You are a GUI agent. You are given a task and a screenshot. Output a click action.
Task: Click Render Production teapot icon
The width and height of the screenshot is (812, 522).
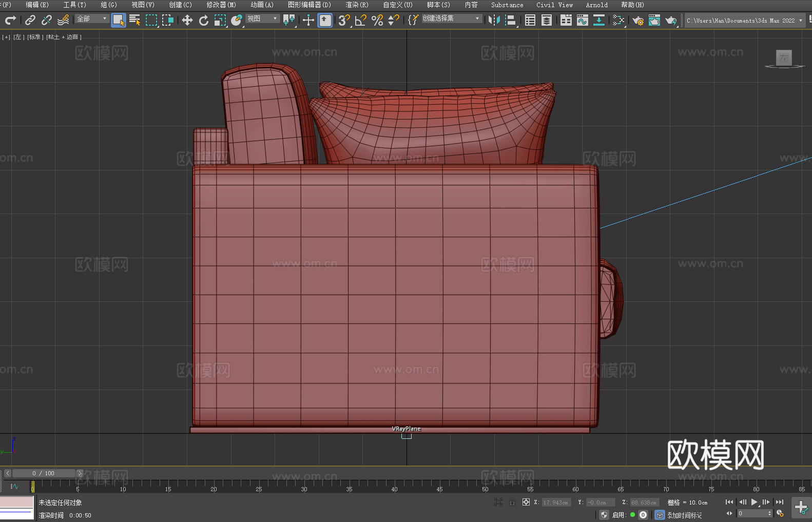(x=671, y=20)
